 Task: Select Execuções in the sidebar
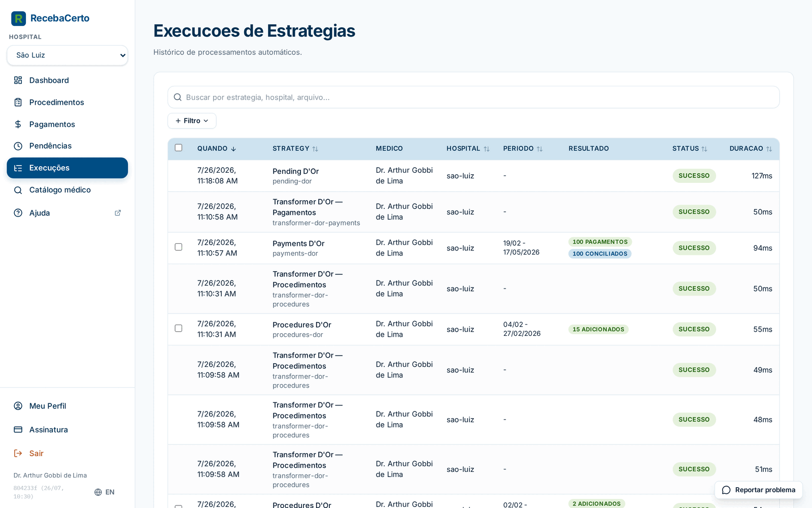pos(67,168)
